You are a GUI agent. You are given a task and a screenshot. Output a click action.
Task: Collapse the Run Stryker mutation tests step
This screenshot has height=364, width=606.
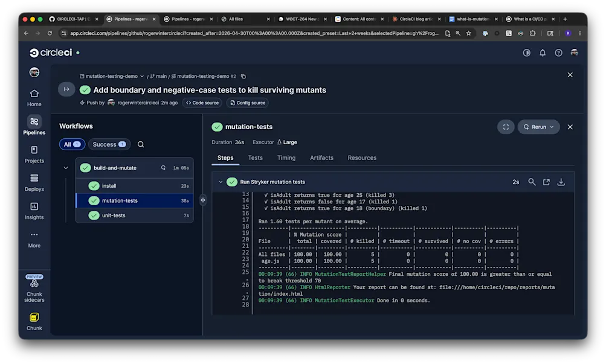click(221, 182)
